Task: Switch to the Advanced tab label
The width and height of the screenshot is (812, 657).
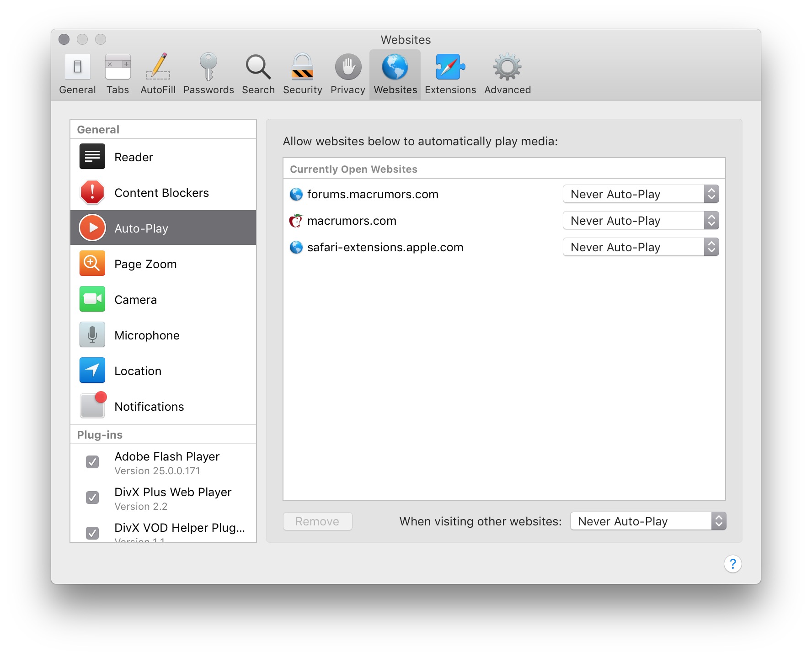Action: click(507, 90)
